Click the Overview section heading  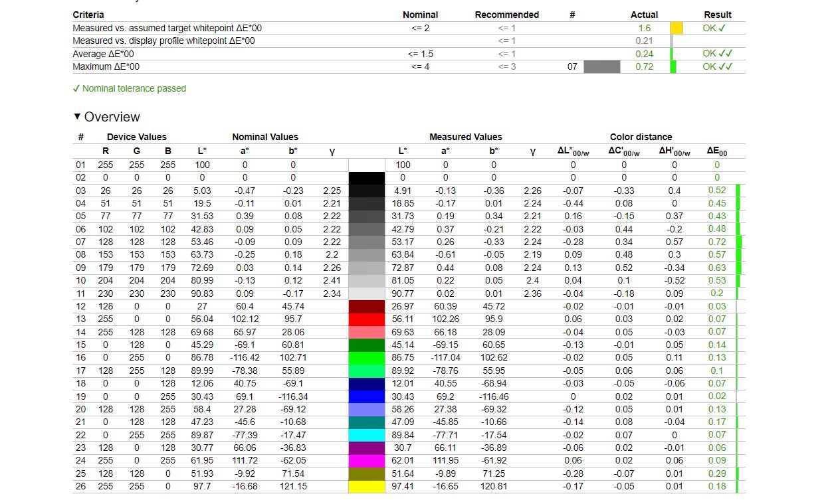[x=112, y=117]
